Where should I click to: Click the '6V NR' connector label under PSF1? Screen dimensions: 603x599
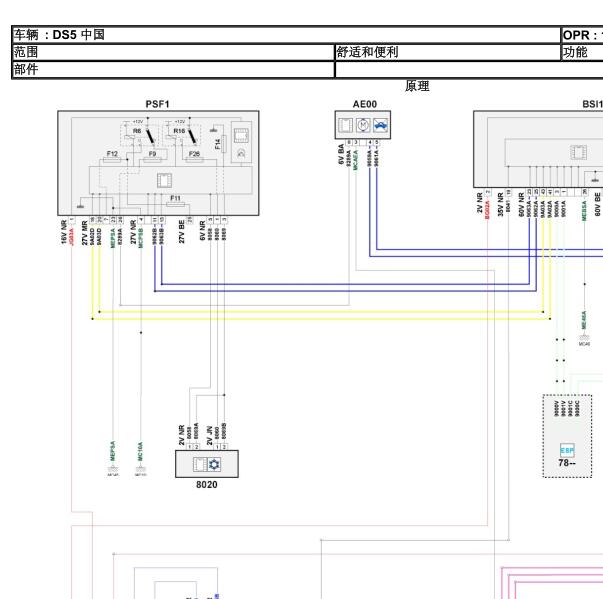click(203, 231)
